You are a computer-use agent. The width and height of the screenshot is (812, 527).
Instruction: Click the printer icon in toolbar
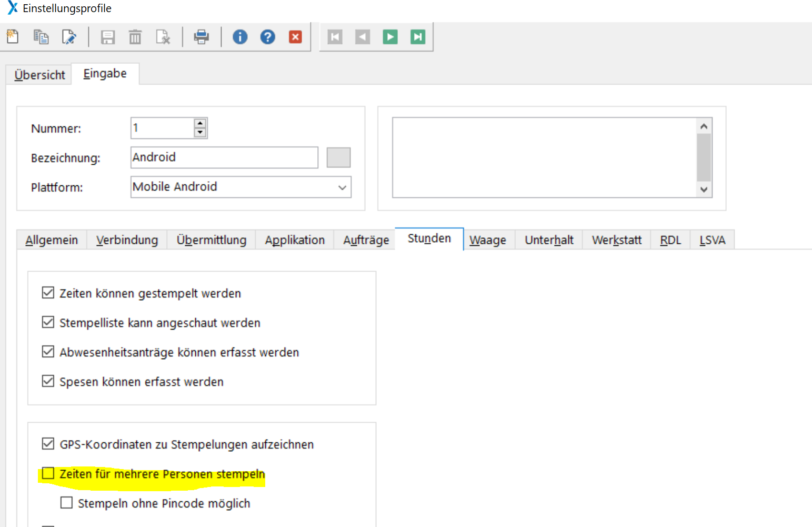point(201,37)
